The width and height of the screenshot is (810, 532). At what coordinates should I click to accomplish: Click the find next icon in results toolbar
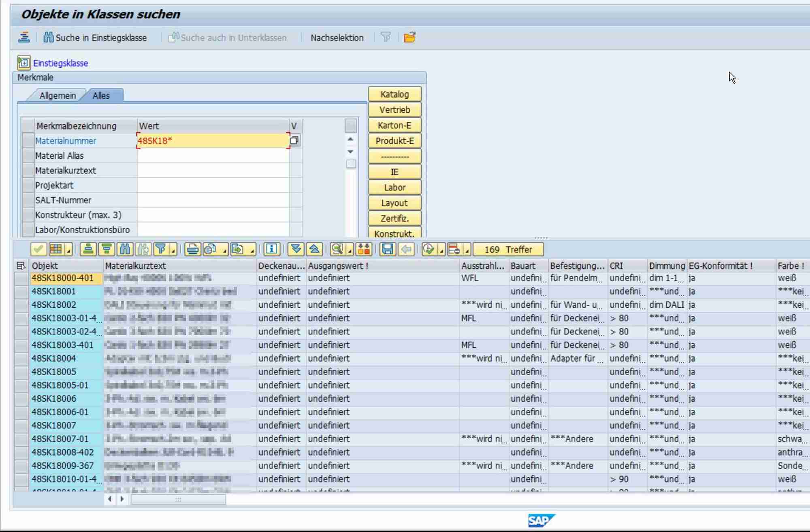pyautogui.click(x=143, y=249)
